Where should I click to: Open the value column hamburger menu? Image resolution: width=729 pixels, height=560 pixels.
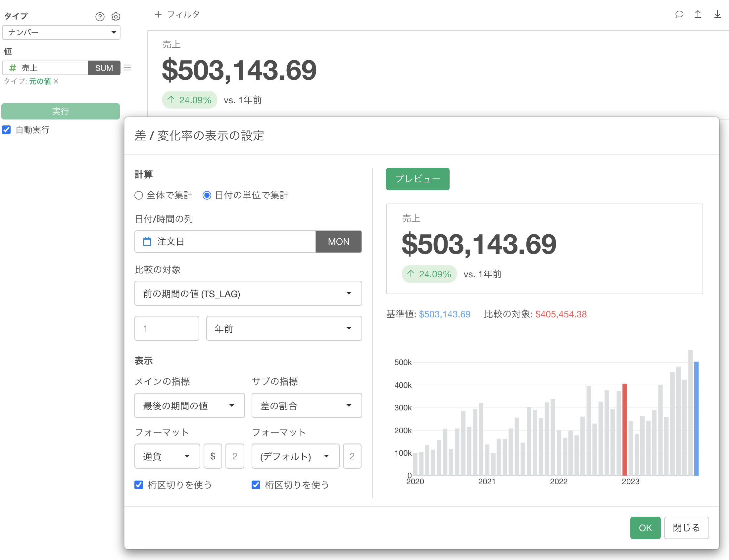(x=128, y=68)
